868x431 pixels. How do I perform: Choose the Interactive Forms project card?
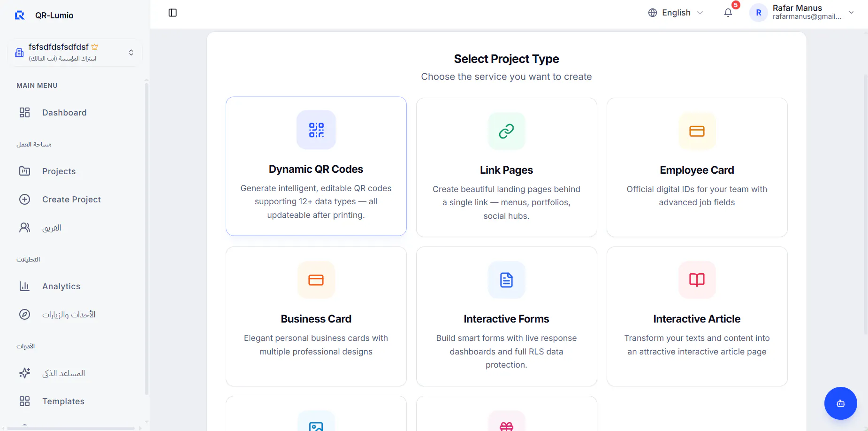[507, 316]
